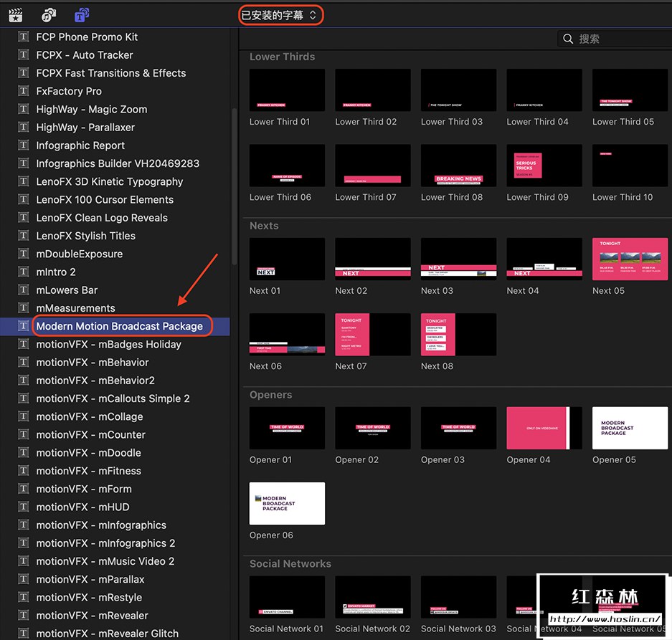Select motionVFX - mBadges Holiday category
Screen dimensions: 672x640
coord(115,344)
